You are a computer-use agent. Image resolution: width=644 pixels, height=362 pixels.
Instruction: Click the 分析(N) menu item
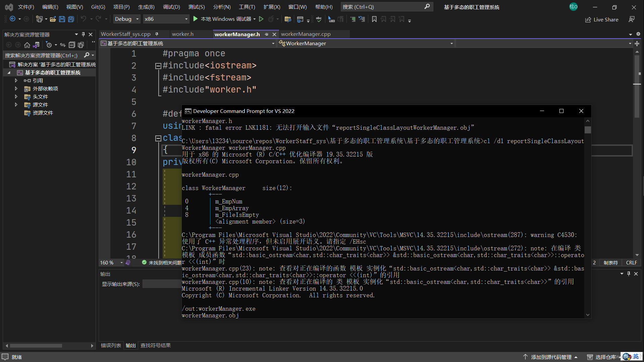pos(223,6)
